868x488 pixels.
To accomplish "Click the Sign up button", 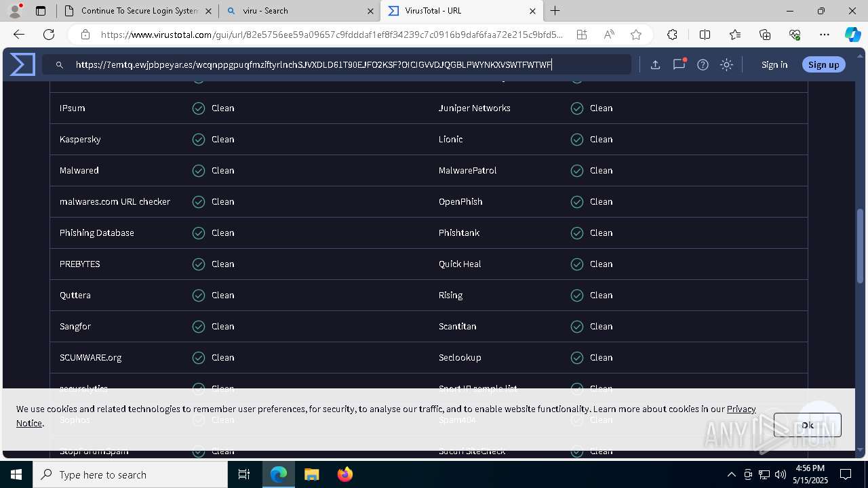I will pyautogui.click(x=823, y=65).
